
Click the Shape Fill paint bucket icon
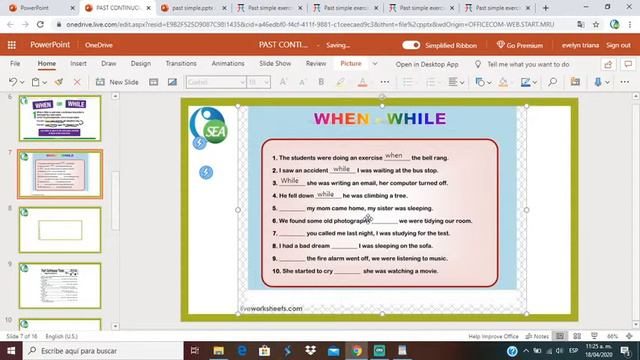(x=503, y=82)
